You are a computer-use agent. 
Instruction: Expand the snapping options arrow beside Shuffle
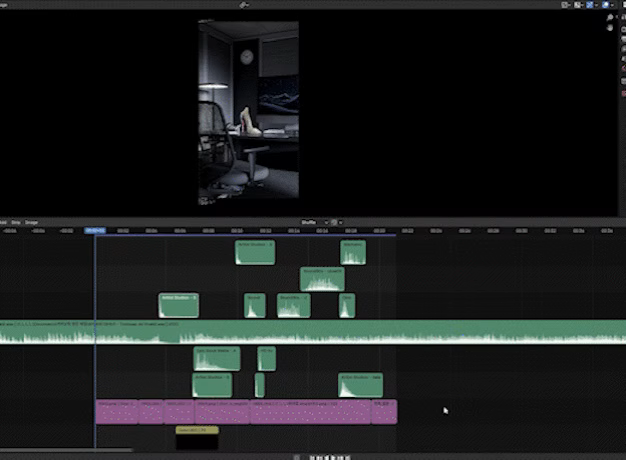[x=341, y=222]
